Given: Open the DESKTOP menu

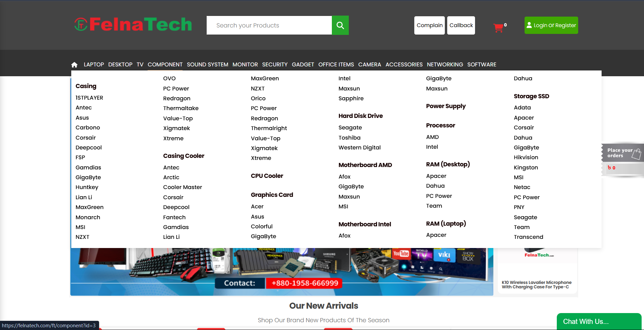Looking at the screenshot, I should click(120, 64).
